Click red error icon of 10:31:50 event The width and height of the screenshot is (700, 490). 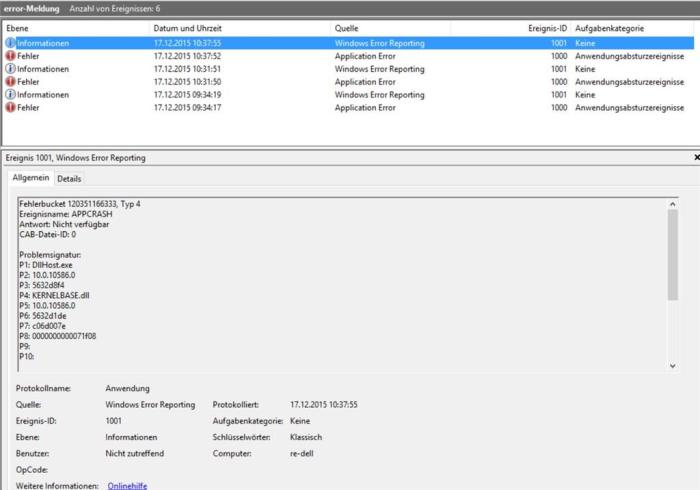point(10,82)
